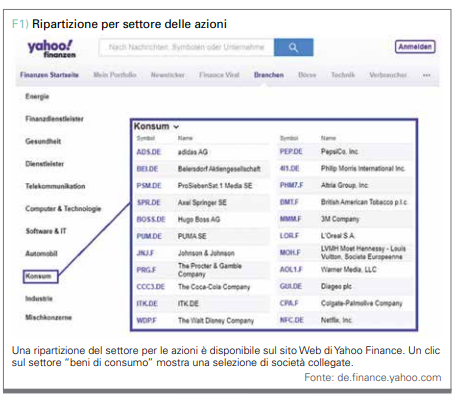Open the Finanzen Startseite tab

[49, 75]
